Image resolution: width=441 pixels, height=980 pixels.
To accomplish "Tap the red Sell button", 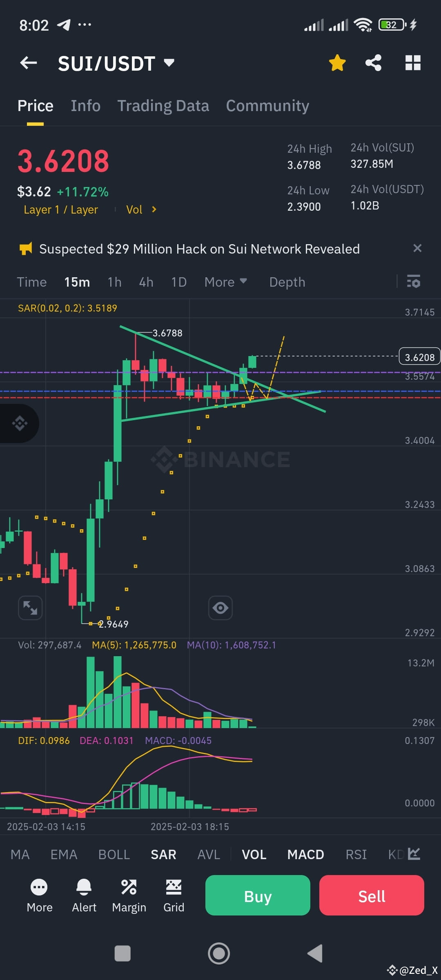I will click(x=372, y=895).
